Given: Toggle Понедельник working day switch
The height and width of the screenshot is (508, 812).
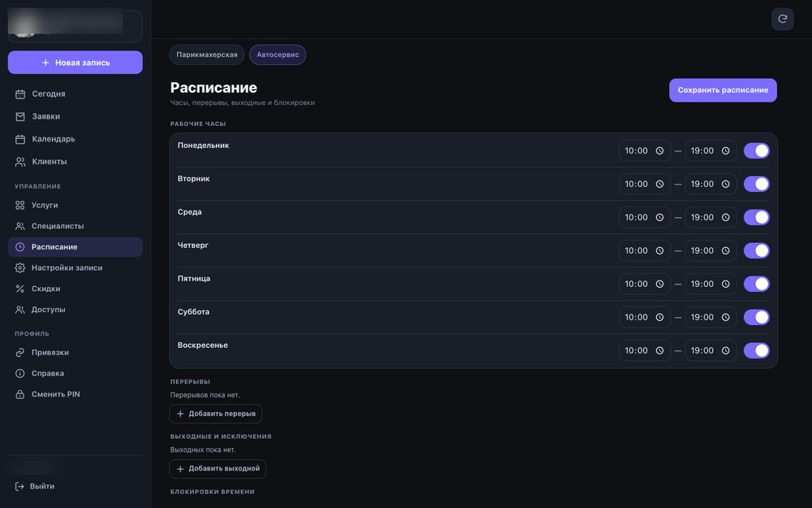Looking at the screenshot, I should [x=757, y=151].
